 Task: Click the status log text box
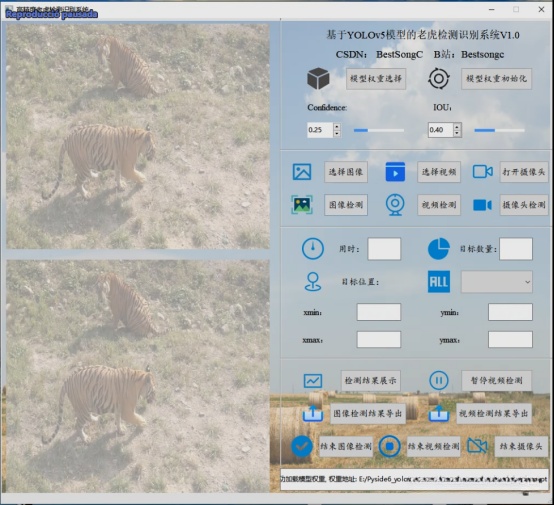414,479
